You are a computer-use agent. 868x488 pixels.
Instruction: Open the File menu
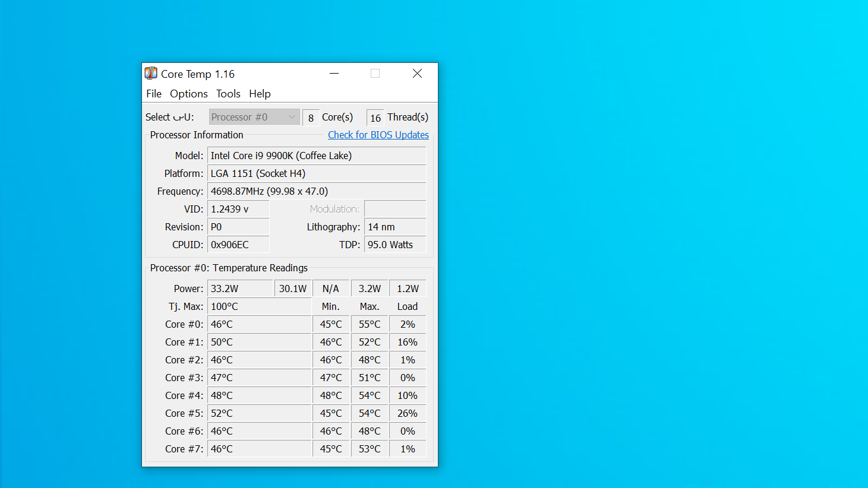coord(154,93)
